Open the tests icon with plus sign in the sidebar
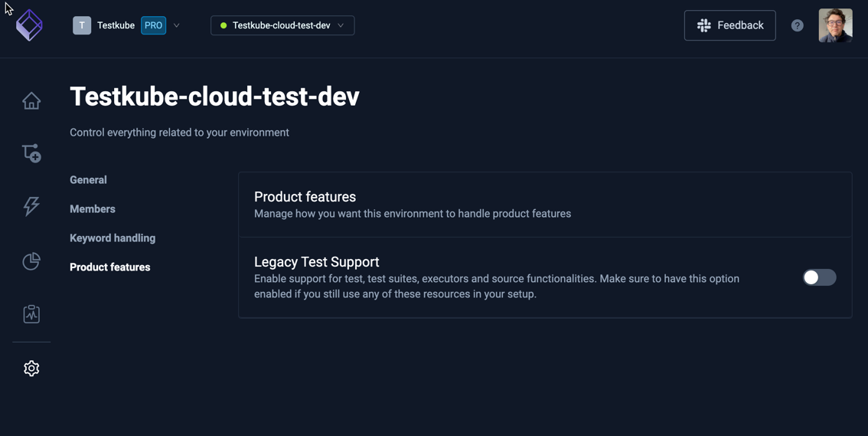868x436 pixels. pos(31,153)
